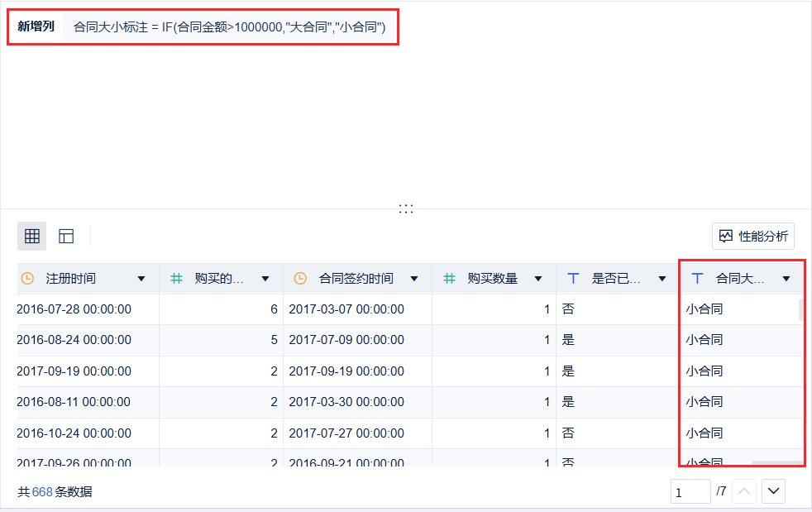Click the text type T icon on 是否已 column
This screenshot has width=812, height=512.
(x=573, y=278)
